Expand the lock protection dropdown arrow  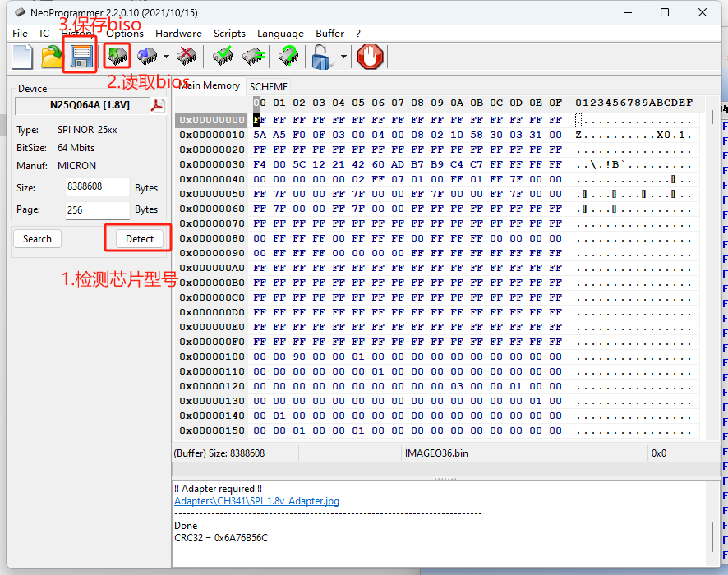click(x=343, y=57)
